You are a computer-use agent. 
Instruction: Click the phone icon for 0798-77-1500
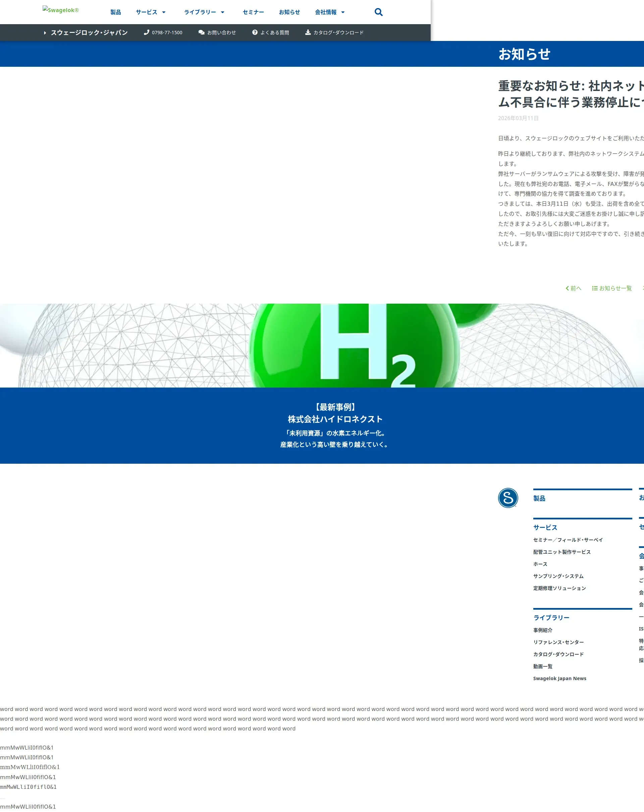[147, 33]
